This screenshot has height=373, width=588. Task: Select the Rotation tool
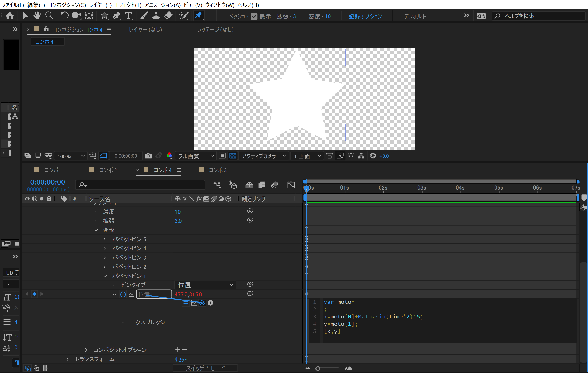click(x=64, y=16)
